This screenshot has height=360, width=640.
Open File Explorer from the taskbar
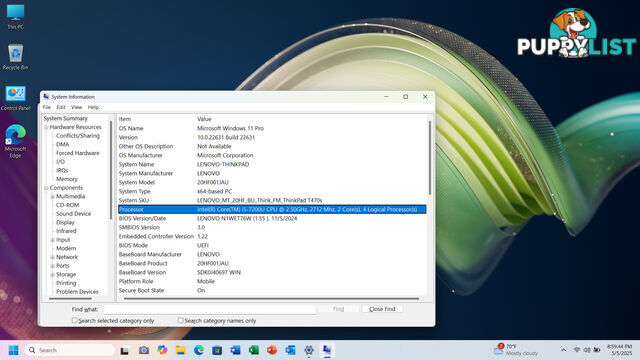[x=180, y=350]
